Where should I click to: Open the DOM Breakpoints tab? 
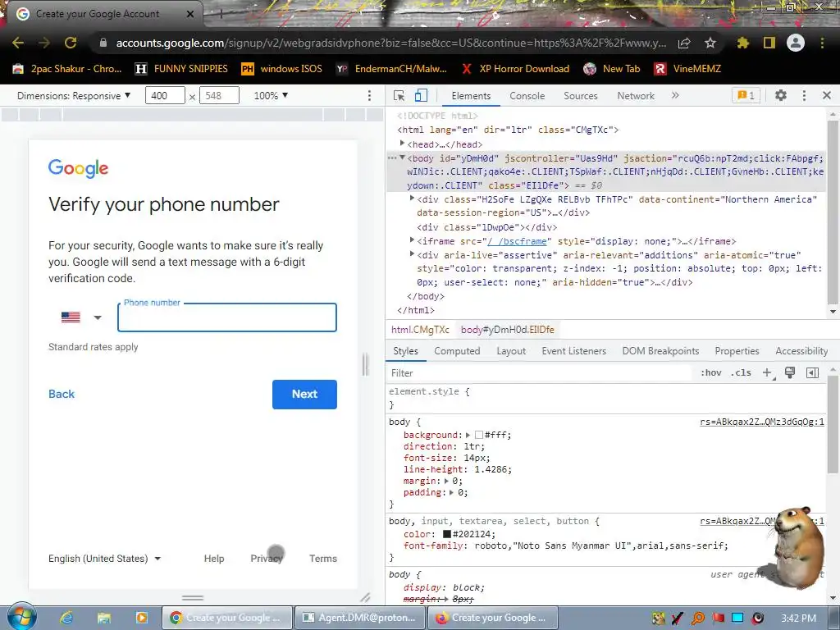[660, 351]
